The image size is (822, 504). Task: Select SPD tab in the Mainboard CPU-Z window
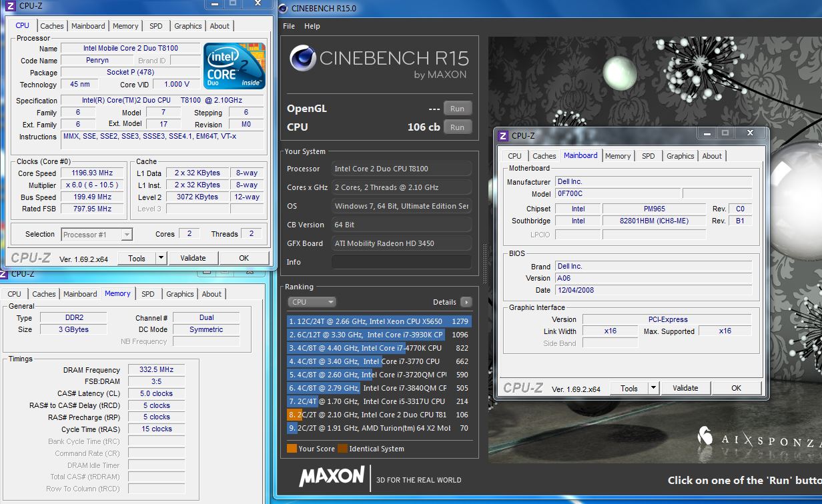pos(648,156)
